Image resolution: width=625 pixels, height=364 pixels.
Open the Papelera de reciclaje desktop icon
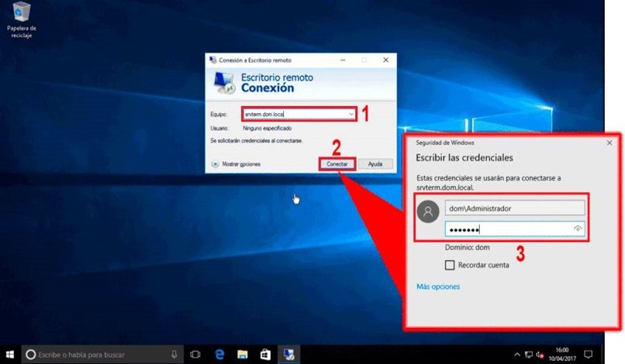coord(21,20)
